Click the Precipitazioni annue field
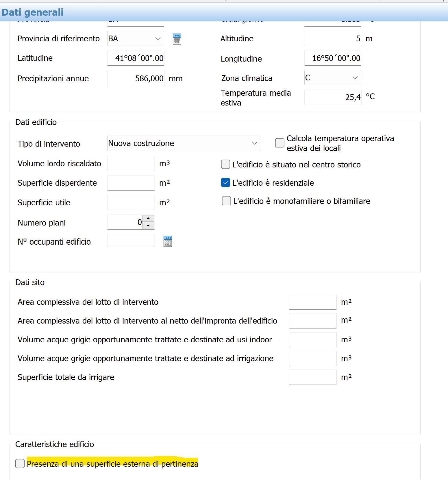The width and height of the screenshot is (448, 480). pos(136,78)
